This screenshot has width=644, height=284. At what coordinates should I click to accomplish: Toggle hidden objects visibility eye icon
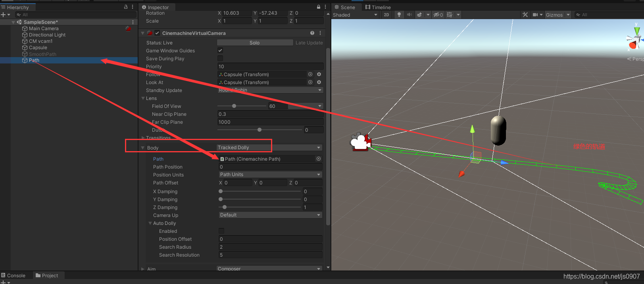pos(438,15)
